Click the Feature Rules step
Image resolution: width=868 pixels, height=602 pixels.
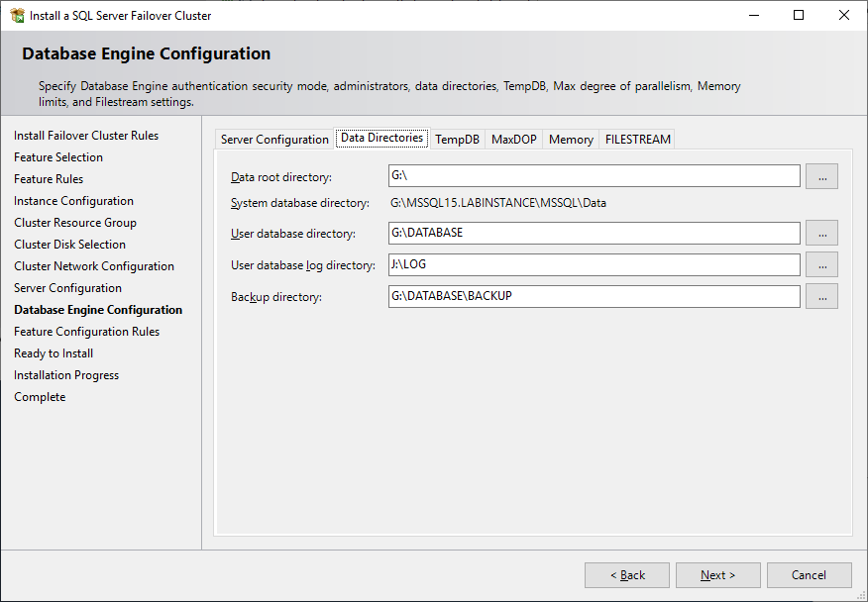[49, 178]
